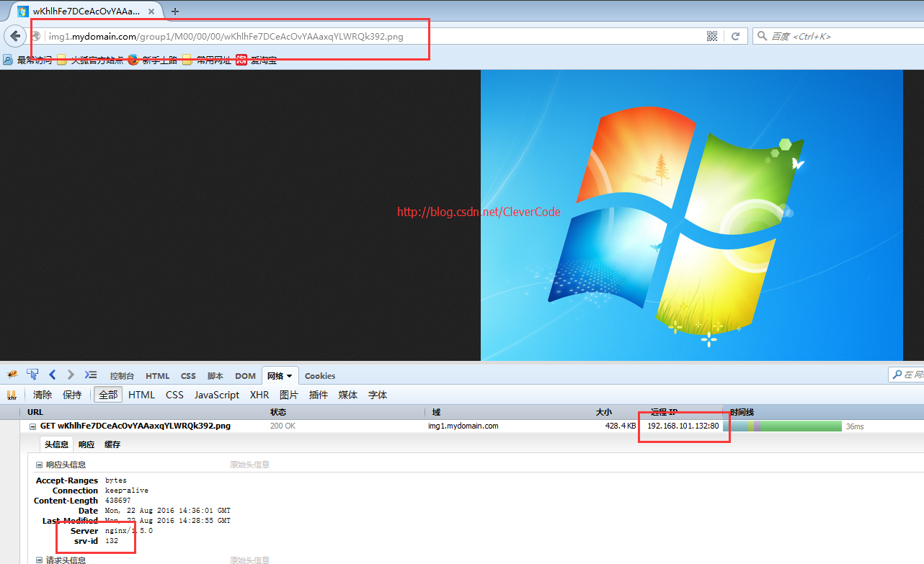Click the Firebug bug icon

coord(12,375)
